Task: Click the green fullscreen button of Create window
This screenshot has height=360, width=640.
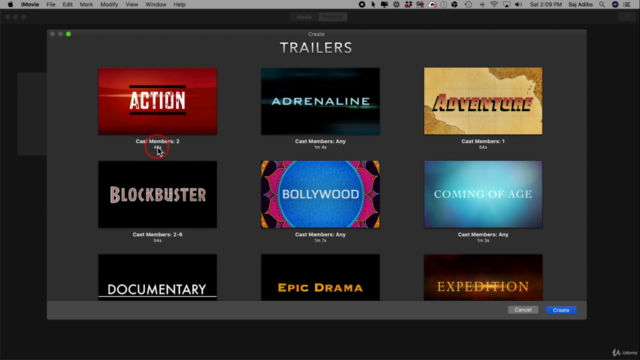Action: click(69, 34)
